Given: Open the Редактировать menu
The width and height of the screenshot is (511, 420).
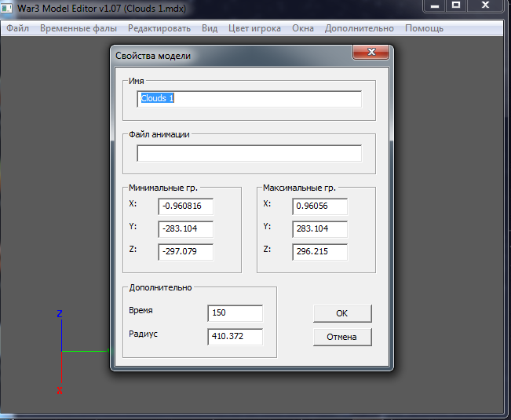Looking at the screenshot, I should pyautogui.click(x=159, y=28).
